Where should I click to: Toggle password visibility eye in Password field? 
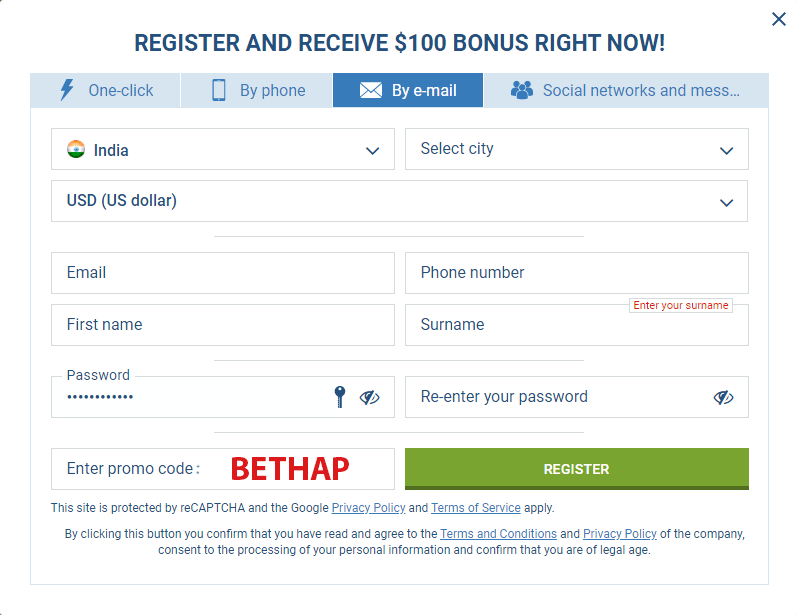[x=370, y=397]
